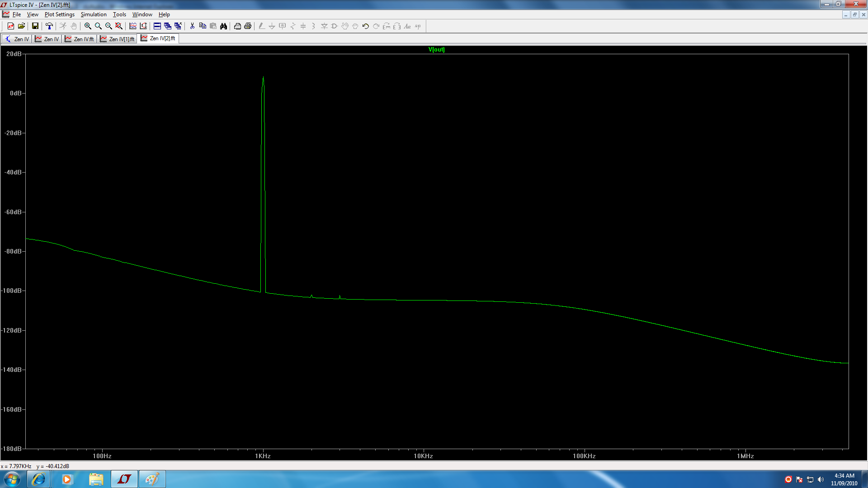Viewport: 868px width, 488px height.
Task: Click the Place Ground icon
Action: tap(272, 26)
